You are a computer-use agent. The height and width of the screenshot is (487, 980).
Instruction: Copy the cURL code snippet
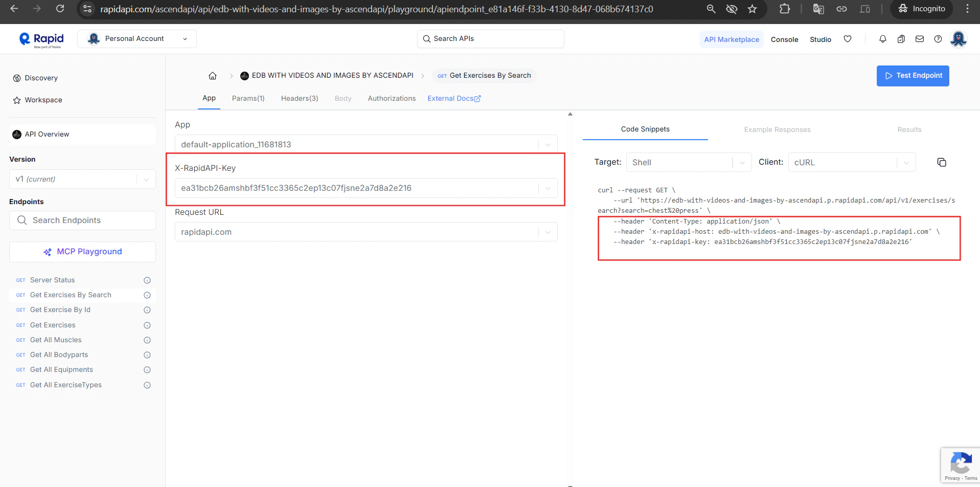tap(942, 162)
